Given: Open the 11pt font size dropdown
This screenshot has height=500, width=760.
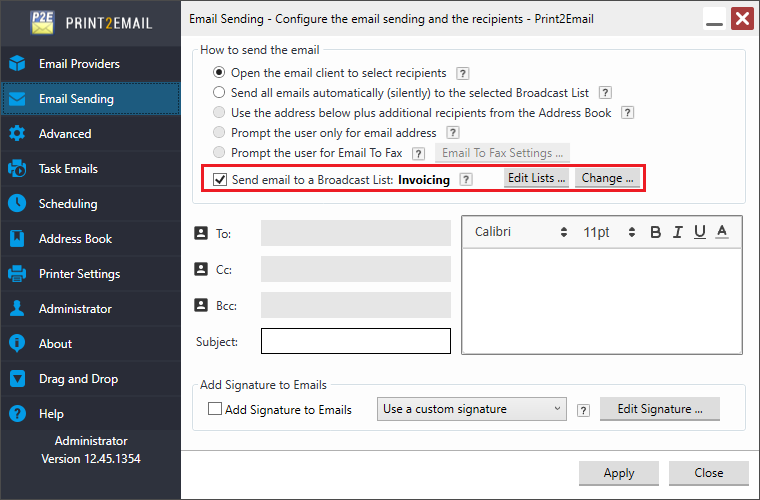Looking at the screenshot, I should (x=609, y=232).
